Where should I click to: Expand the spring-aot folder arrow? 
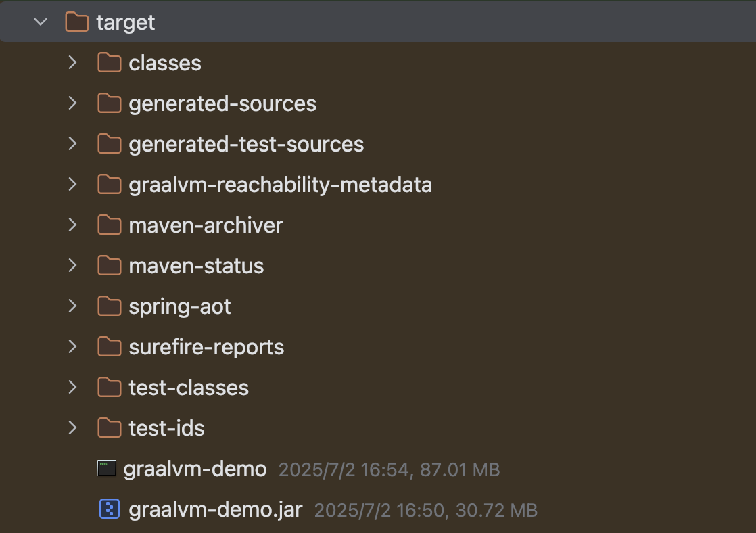coord(72,306)
